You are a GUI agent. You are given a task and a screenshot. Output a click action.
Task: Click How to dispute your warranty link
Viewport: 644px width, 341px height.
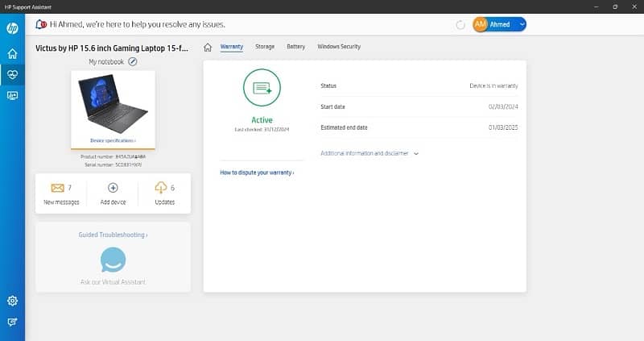click(x=257, y=173)
